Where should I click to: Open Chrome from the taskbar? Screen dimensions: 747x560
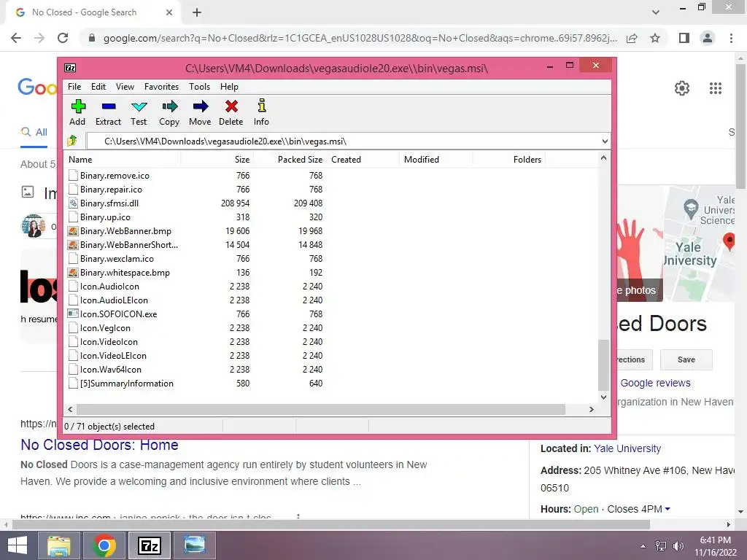point(104,545)
